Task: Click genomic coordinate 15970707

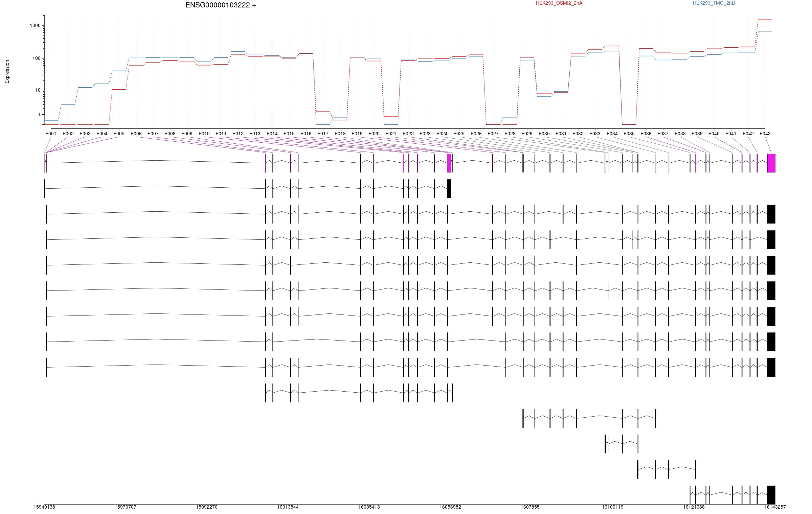Action: pyautogui.click(x=126, y=507)
